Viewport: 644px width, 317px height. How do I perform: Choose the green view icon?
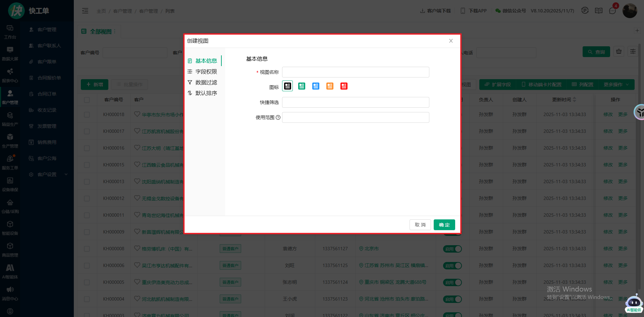302,86
